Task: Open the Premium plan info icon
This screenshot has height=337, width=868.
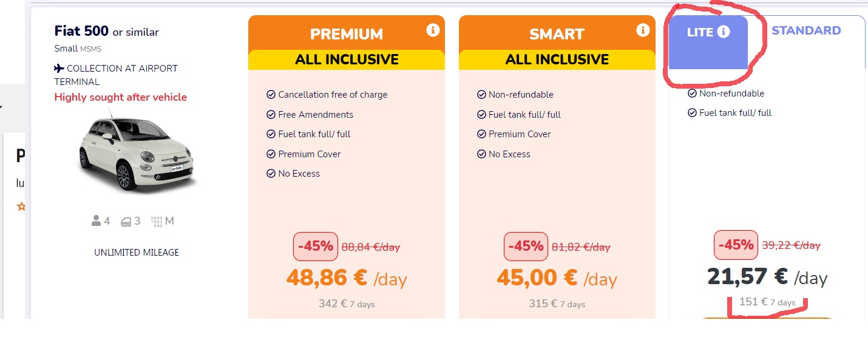Action: click(432, 30)
